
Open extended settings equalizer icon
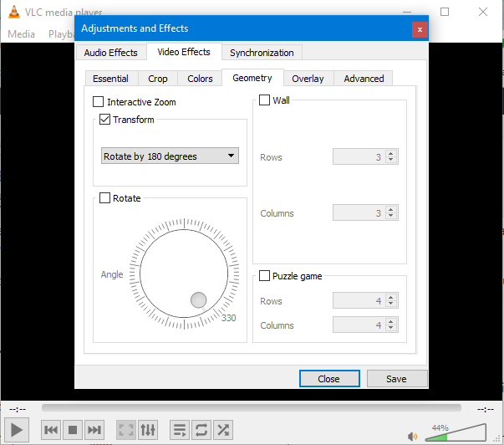[148, 430]
